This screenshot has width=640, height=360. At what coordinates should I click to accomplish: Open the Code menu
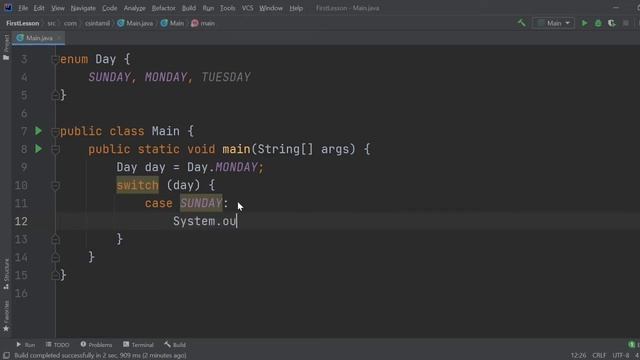(109, 8)
